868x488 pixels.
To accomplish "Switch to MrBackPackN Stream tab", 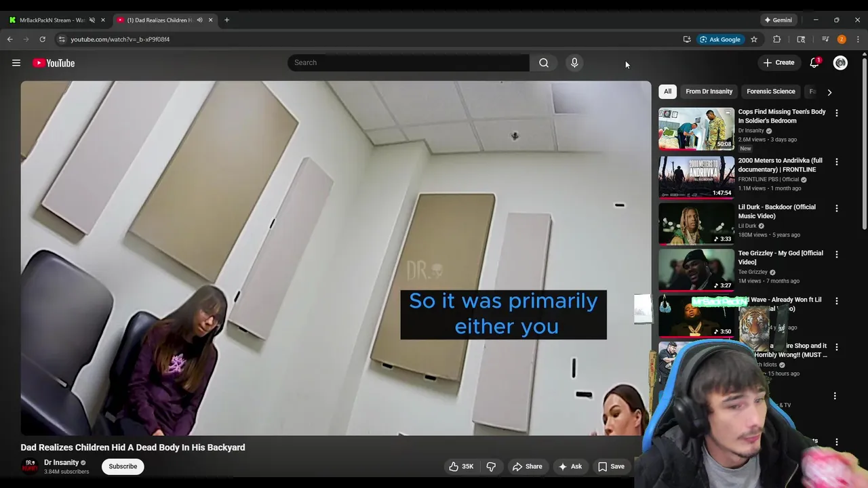I will tap(52, 20).
